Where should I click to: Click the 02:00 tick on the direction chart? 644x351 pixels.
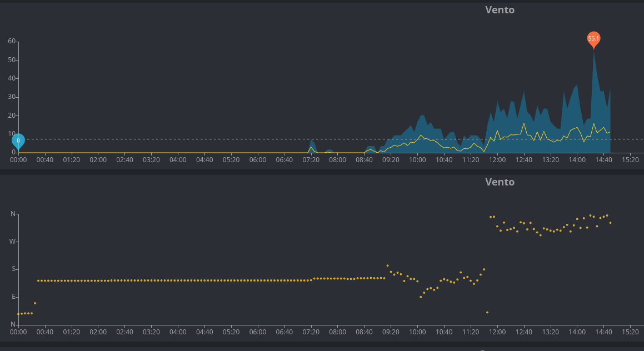(98, 332)
